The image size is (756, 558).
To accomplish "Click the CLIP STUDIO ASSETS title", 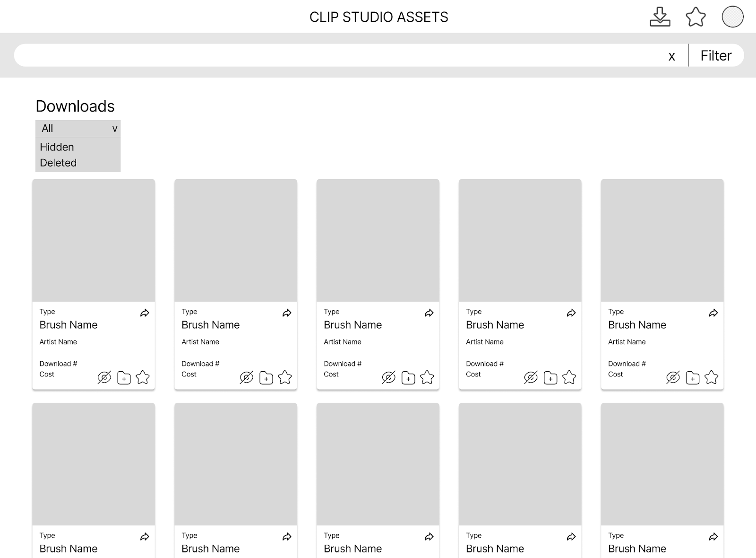I will pos(378,17).
